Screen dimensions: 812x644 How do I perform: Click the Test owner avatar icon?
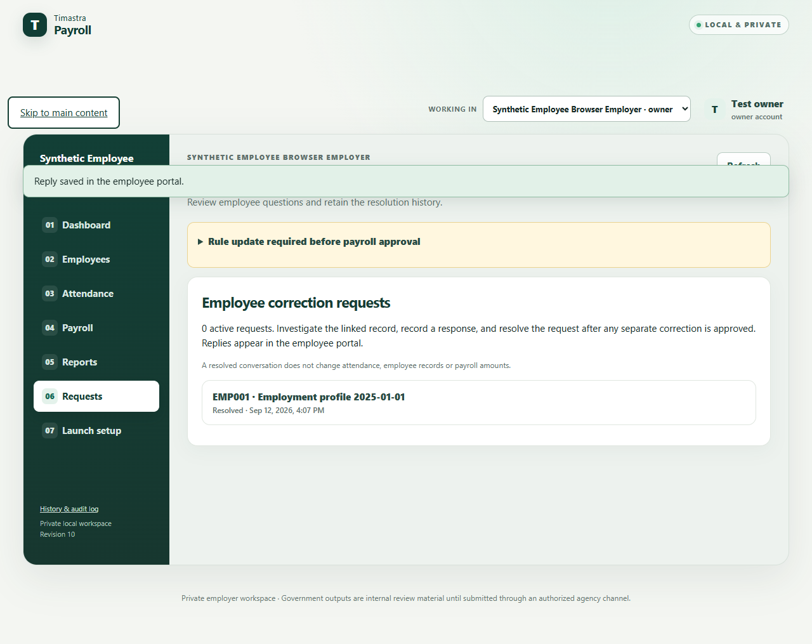click(715, 109)
